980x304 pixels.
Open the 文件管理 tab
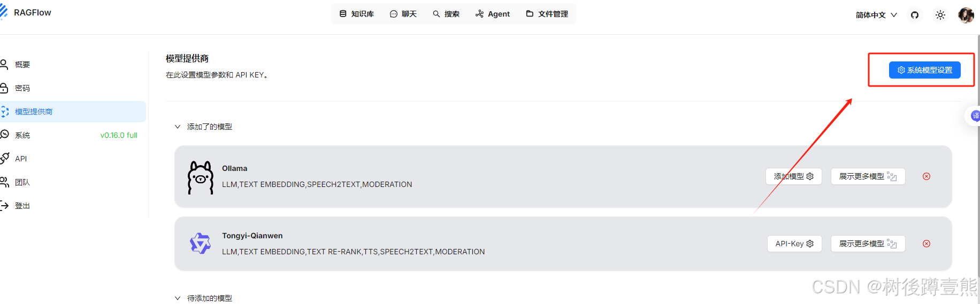coord(547,14)
